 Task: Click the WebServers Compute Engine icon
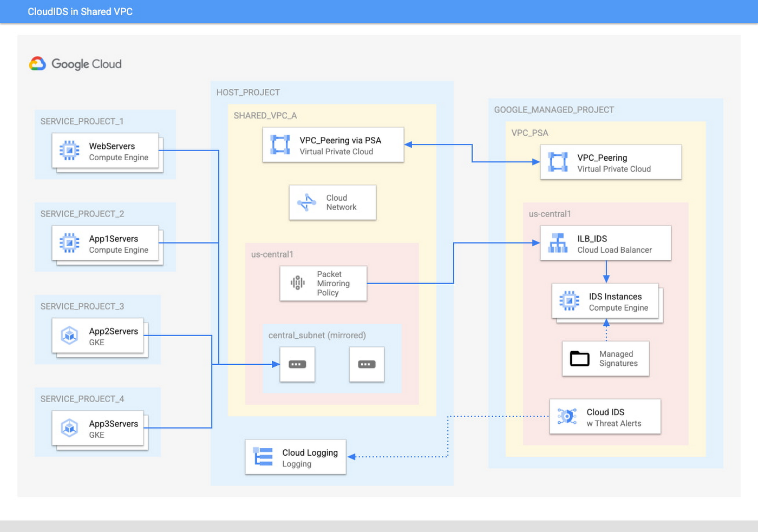[69, 150]
